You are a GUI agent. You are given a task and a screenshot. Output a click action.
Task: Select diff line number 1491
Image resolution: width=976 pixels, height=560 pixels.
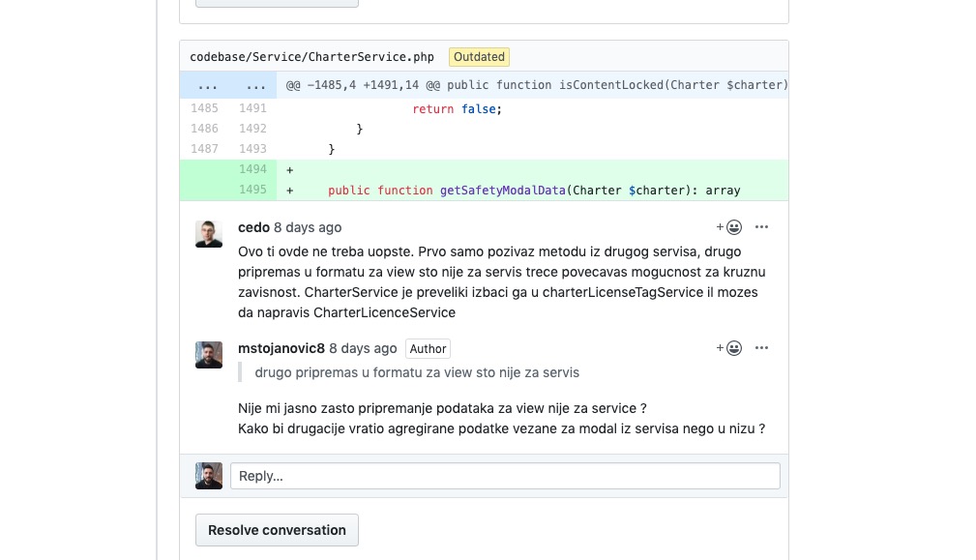click(x=252, y=108)
